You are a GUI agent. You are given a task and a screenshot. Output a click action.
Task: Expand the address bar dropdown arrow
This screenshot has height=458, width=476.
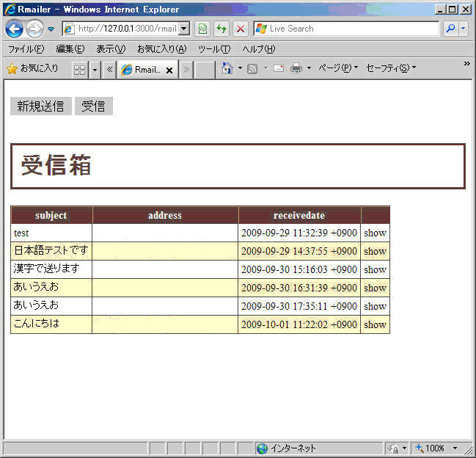184,29
